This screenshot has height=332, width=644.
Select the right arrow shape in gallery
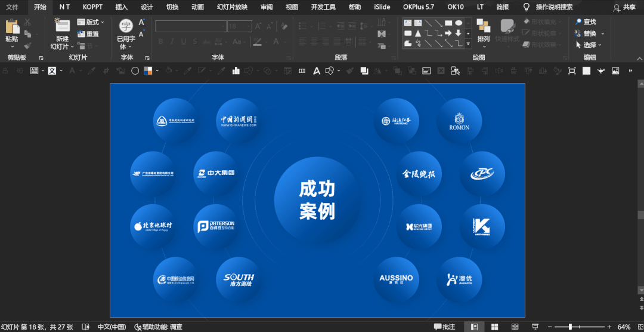coord(448,33)
